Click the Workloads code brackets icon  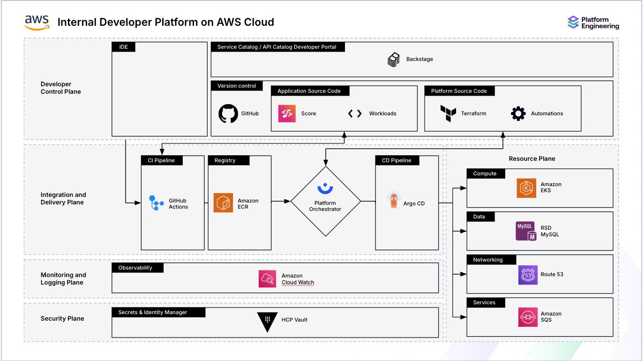pyautogui.click(x=355, y=113)
